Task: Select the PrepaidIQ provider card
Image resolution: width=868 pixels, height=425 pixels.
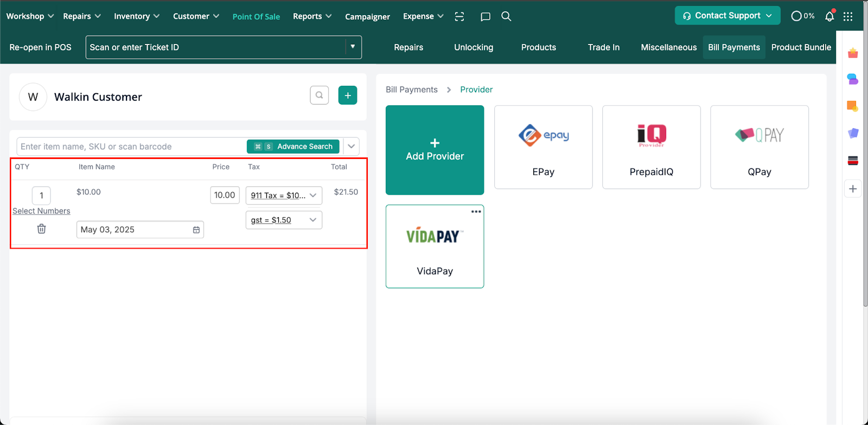Action: coord(651,147)
